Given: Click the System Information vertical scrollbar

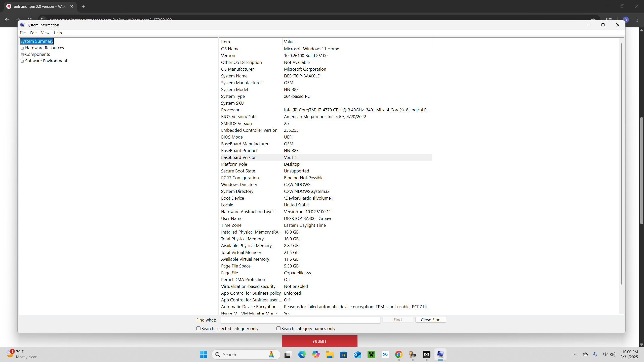Looking at the screenshot, I should coord(621,163).
